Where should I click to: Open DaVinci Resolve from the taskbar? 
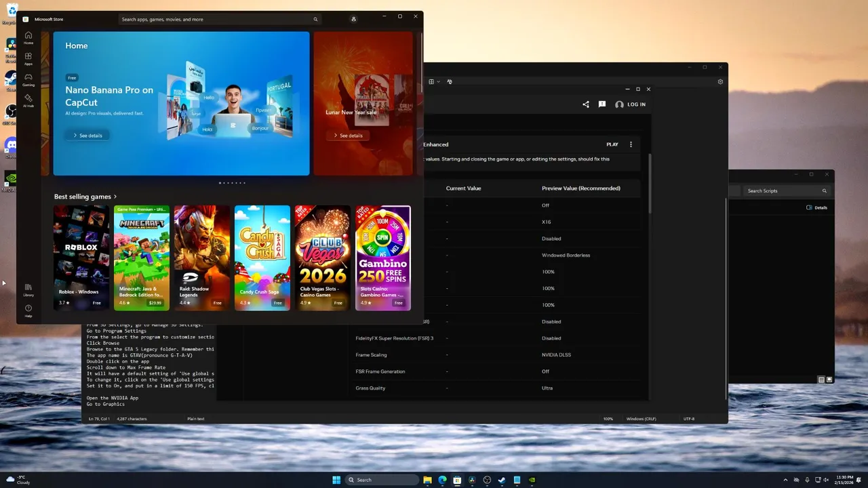pos(472,480)
